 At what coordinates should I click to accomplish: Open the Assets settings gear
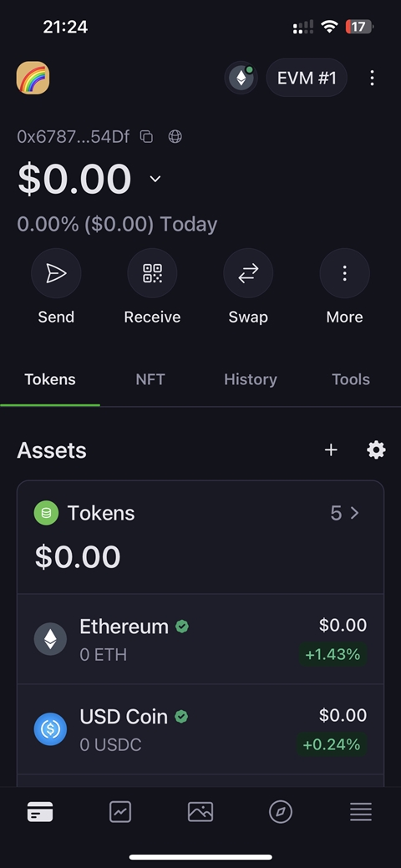coord(376,450)
